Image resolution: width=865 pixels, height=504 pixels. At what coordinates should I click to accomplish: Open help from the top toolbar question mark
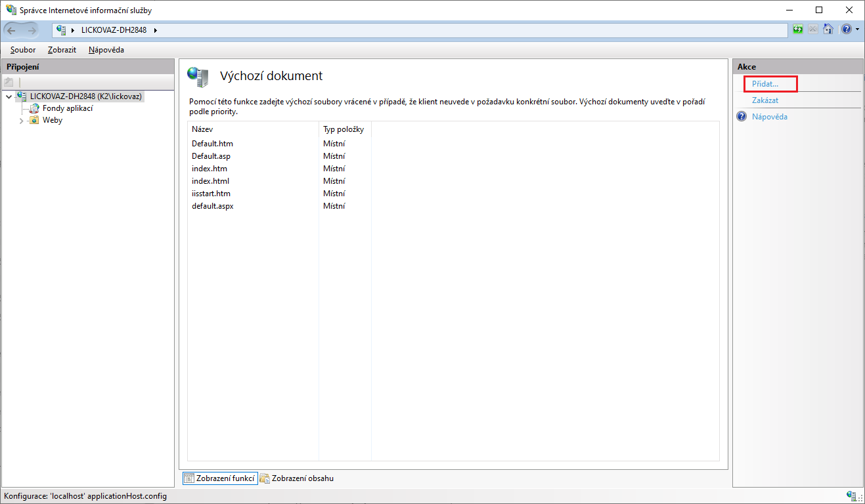tap(846, 30)
